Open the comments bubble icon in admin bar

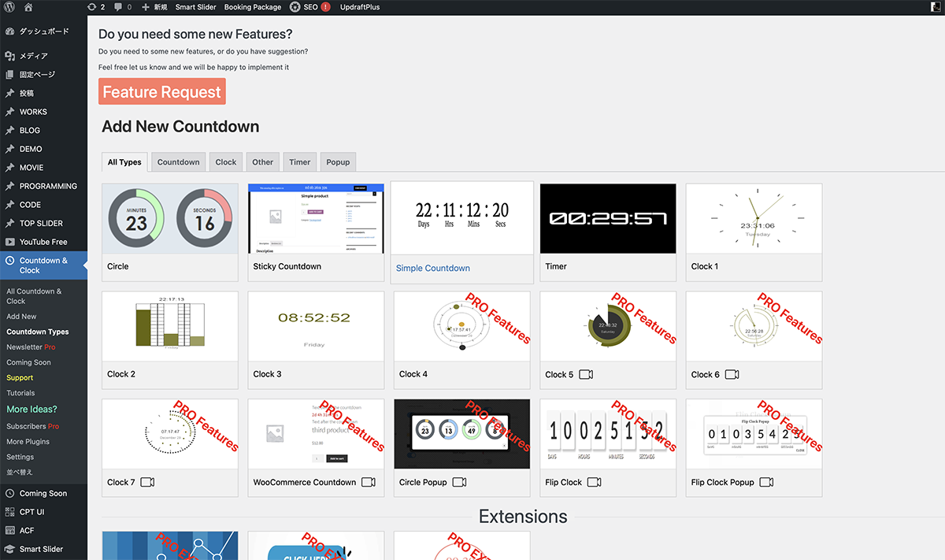(118, 7)
